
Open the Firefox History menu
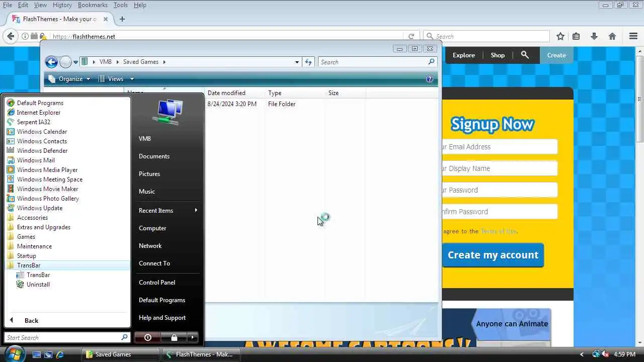click(62, 5)
